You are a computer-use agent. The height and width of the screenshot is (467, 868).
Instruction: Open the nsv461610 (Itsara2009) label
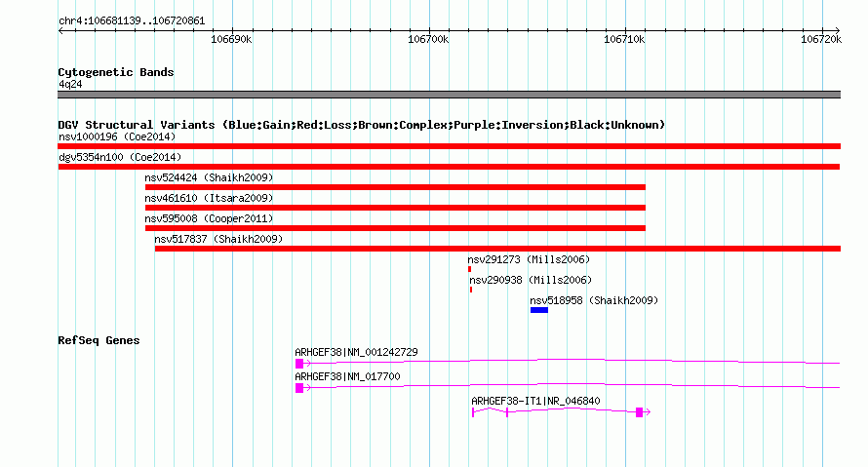click(209, 198)
